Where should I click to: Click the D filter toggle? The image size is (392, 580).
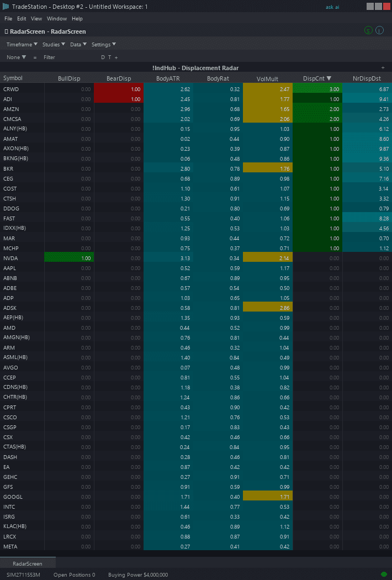tap(103, 57)
